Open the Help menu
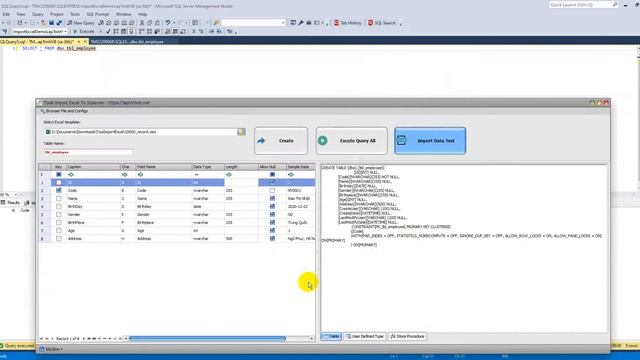The image size is (640, 360). [x=142, y=14]
